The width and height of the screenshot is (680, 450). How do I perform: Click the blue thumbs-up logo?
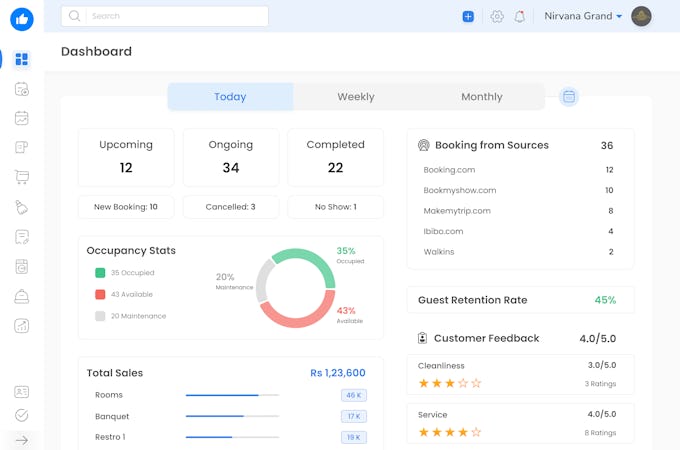click(x=22, y=19)
